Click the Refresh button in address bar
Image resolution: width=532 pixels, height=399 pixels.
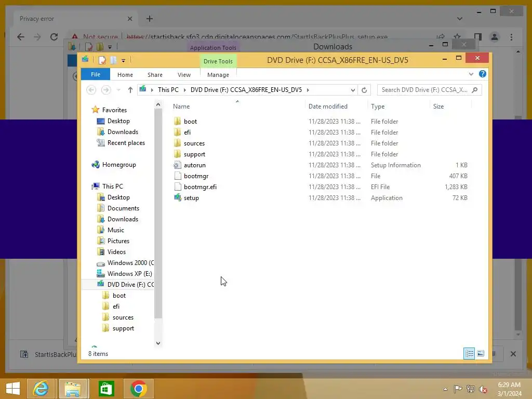[364, 90]
